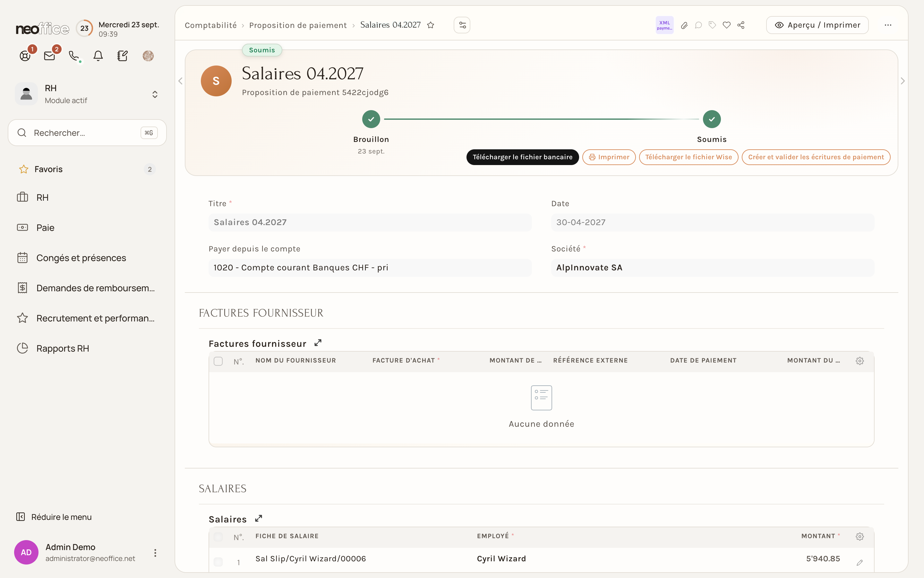The height and width of the screenshot is (578, 924).
Task: Click Créer et valider les écritures de paiement
Action: (816, 157)
